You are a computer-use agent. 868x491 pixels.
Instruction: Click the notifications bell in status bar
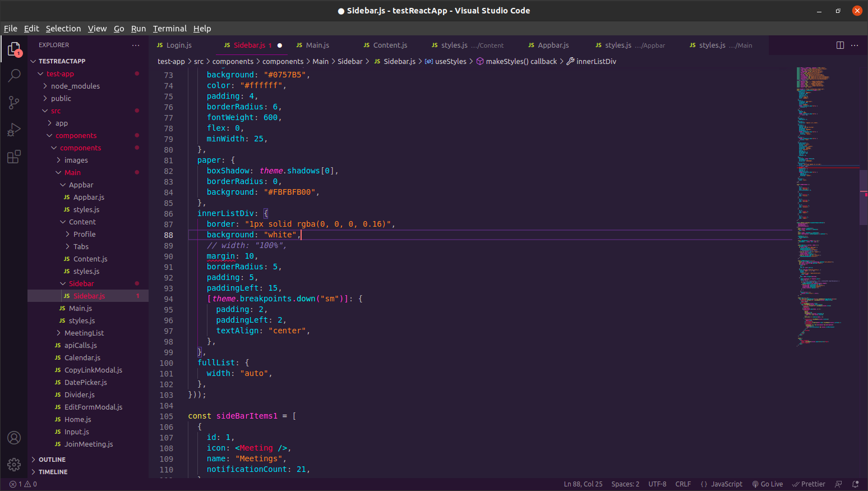[855, 484]
